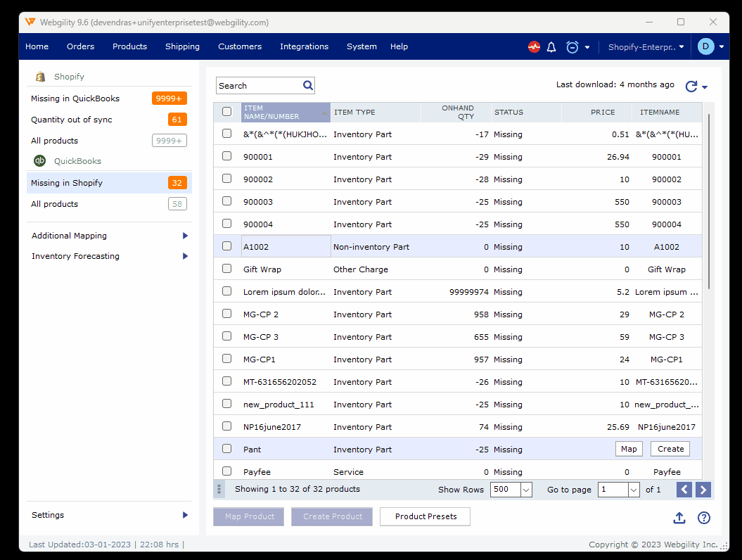742x560 pixels.
Task: Open the Home menu
Action: (x=37, y=46)
